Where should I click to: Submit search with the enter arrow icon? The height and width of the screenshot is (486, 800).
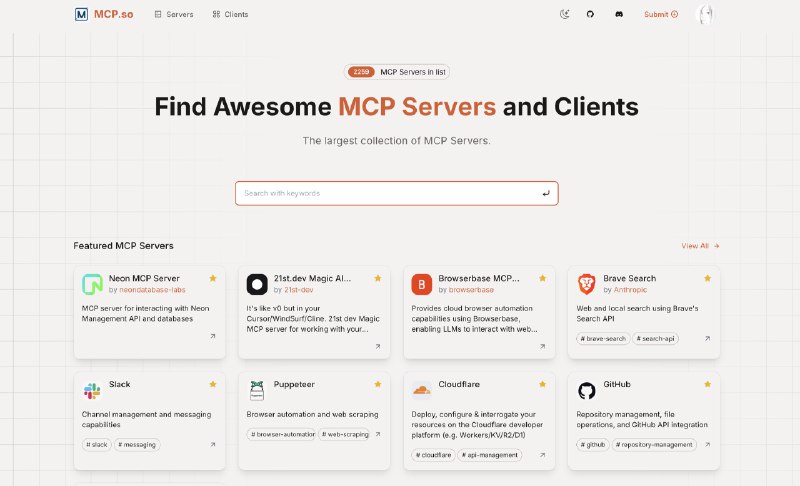pyautogui.click(x=546, y=193)
